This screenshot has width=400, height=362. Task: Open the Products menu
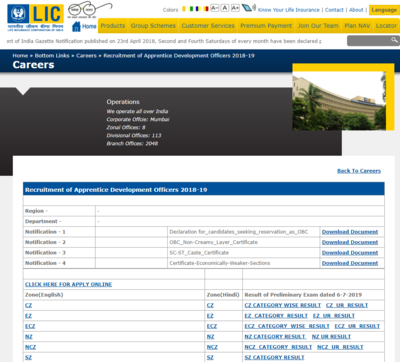pyautogui.click(x=113, y=26)
